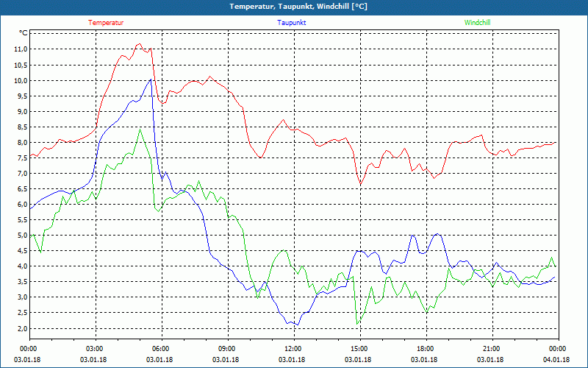Click the °C unit label on the y-axis
The image size is (588, 368).
coord(23,33)
